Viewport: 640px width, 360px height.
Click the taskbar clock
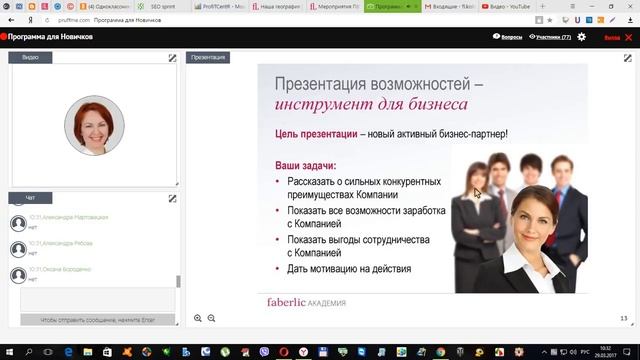[x=605, y=352]
